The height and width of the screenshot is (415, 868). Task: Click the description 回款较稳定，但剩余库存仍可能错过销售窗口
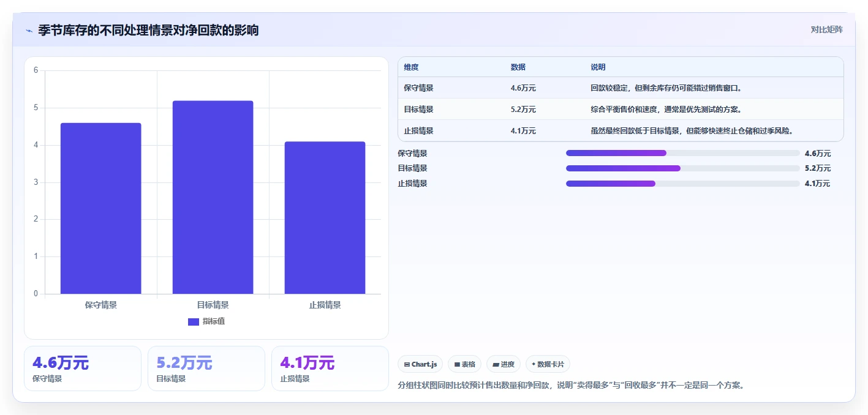(x=666, y=88)
